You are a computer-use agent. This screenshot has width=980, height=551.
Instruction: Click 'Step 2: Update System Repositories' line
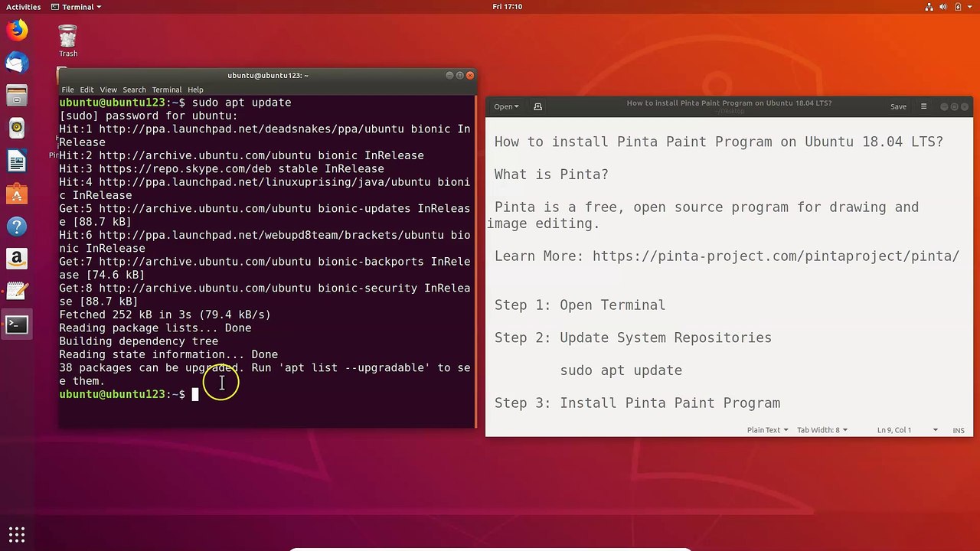632,338
